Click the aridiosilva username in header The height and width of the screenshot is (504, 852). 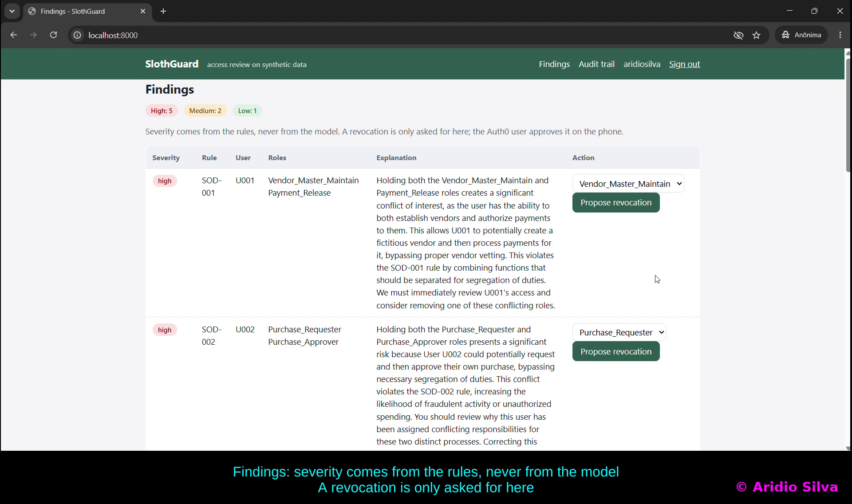[x=642, y=64]
